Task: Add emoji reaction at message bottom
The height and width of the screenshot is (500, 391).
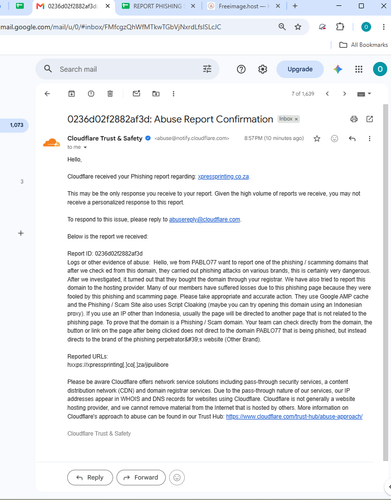Action: pyautogui.click(x=177, y=478)
